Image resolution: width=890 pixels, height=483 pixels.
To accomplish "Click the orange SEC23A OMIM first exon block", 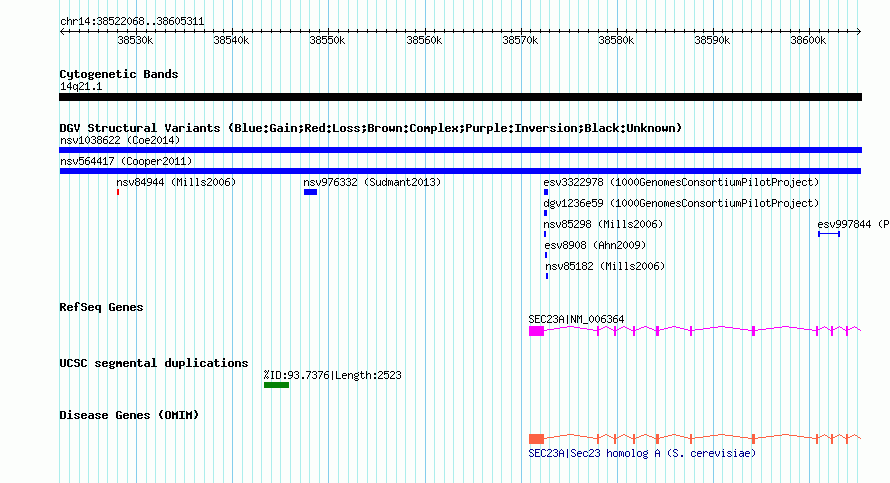I will tap(536, 439).
